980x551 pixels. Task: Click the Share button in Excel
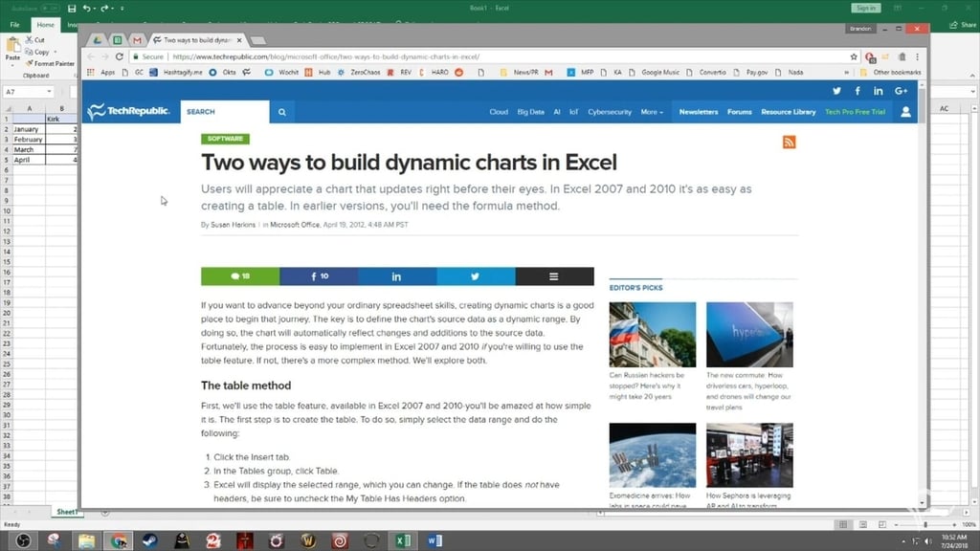963,25
